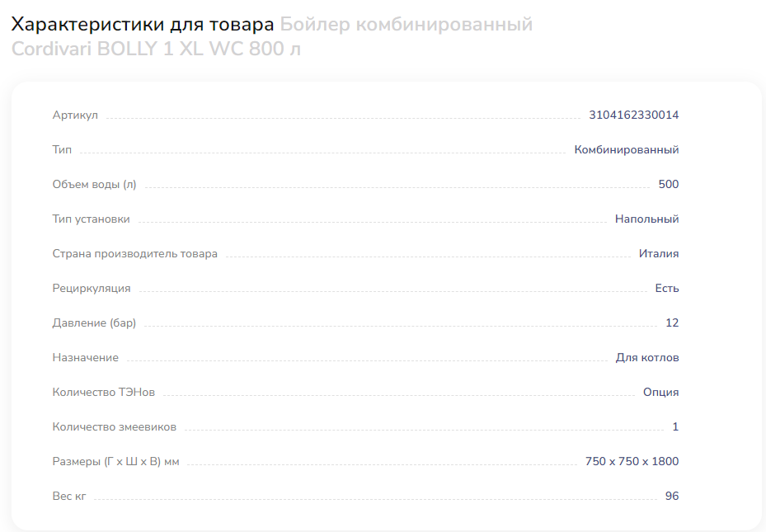766x532 pixels.
Task: Select recirculation value 'Есть'
Action: click(x=667, y=288)
